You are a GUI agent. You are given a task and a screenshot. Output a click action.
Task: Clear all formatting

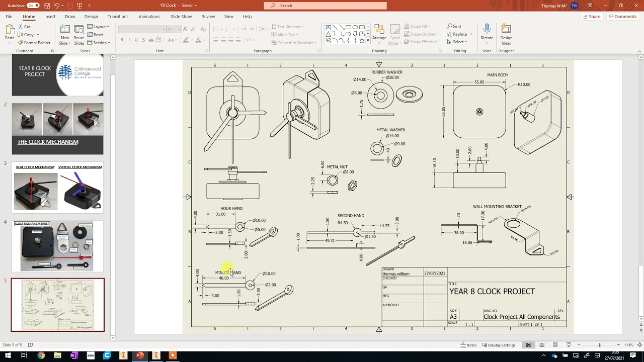pos(202,29)
